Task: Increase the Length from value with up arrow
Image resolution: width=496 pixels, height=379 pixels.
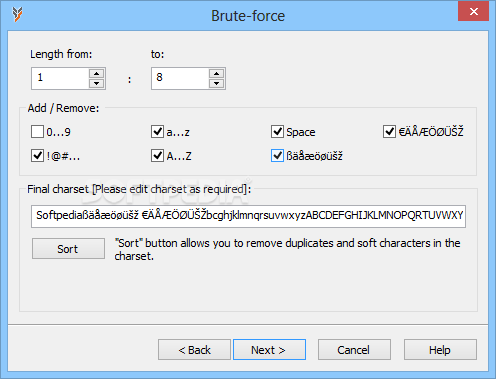Action: [x=97, y=73]
